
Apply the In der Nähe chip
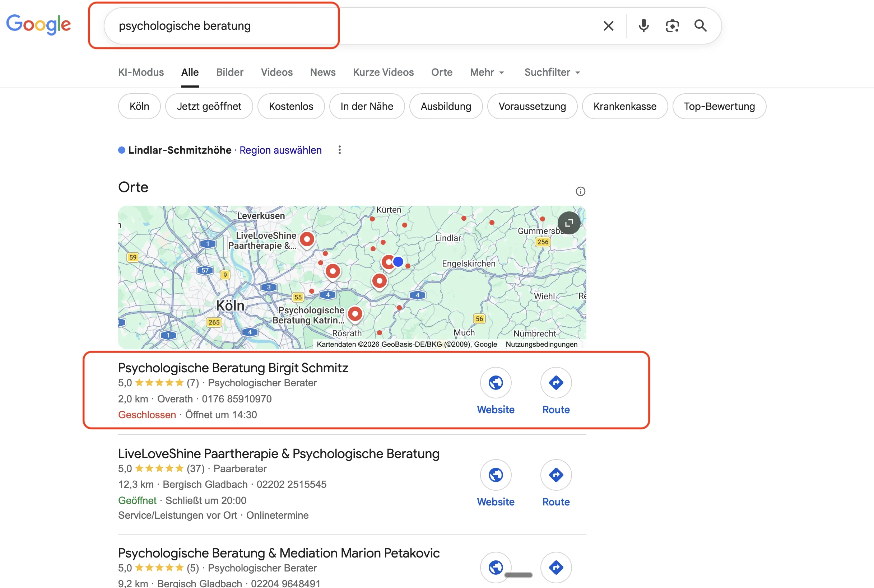tap(367, 106)
